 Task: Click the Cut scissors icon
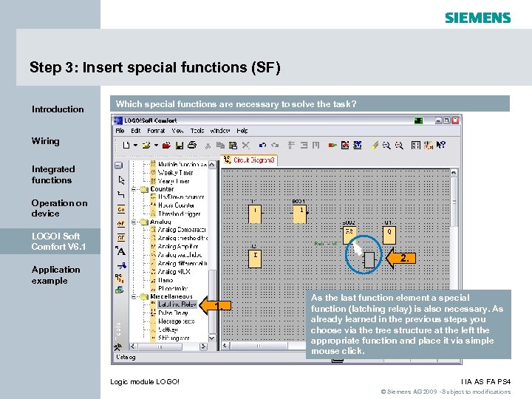point(208,146)
